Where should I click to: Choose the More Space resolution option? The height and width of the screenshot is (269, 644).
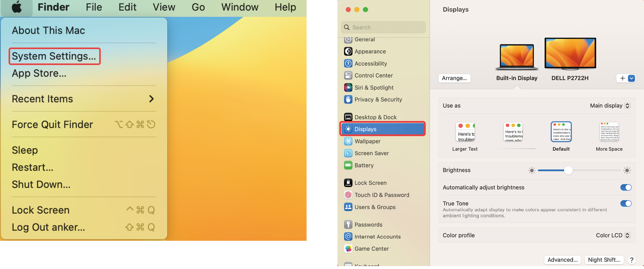(609, 132)
